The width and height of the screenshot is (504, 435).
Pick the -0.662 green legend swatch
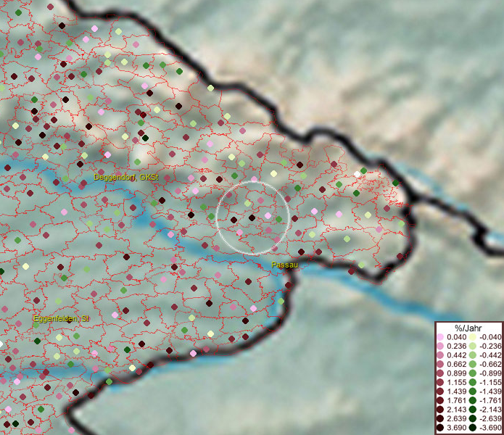(473, 364)
